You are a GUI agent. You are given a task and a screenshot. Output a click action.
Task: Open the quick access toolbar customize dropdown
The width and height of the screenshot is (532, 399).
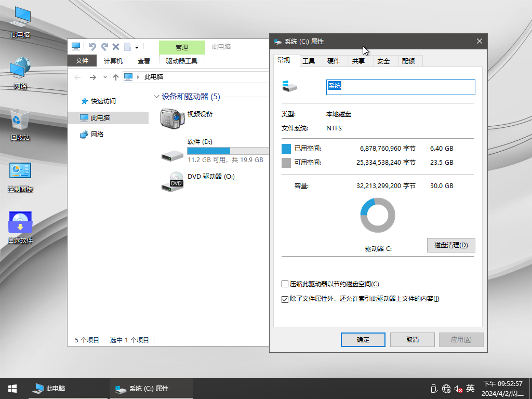(137, 47)
